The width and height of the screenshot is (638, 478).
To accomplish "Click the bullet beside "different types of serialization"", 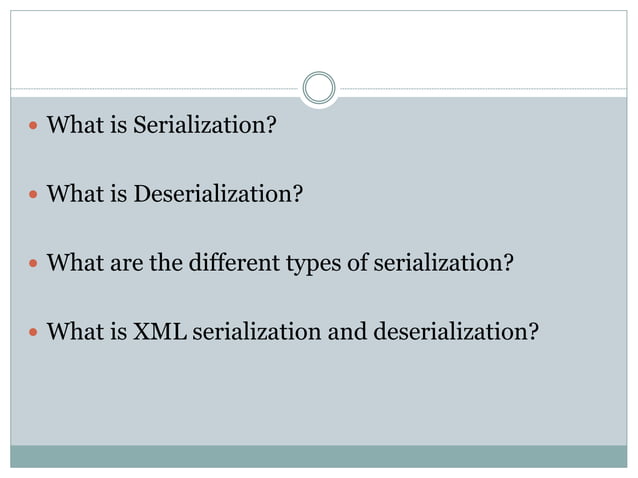I will [x=34, y=263].
